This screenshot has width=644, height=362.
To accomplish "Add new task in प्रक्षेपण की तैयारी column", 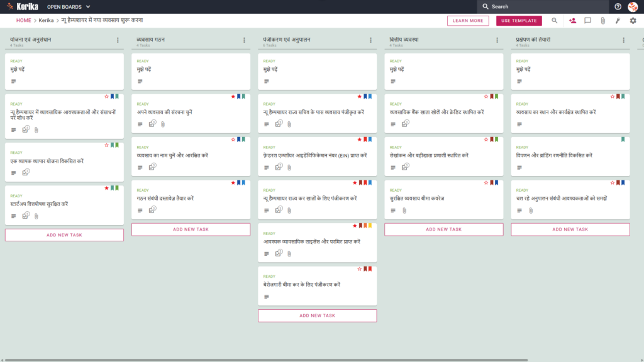I will coord(570,229).
